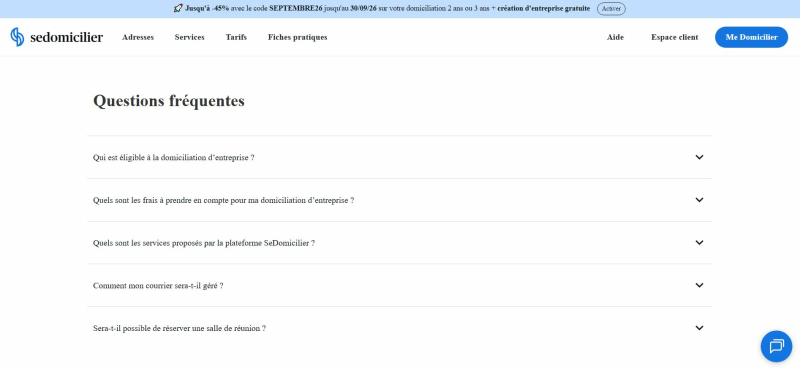Expand chevron for services proposés question
800x369 pixels.
[x=699, y=242]
